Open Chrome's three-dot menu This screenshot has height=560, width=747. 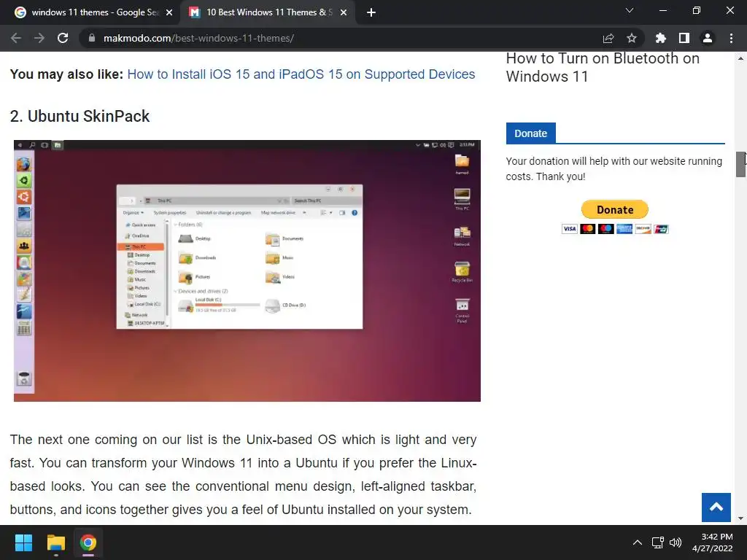[x=731, y=38]
